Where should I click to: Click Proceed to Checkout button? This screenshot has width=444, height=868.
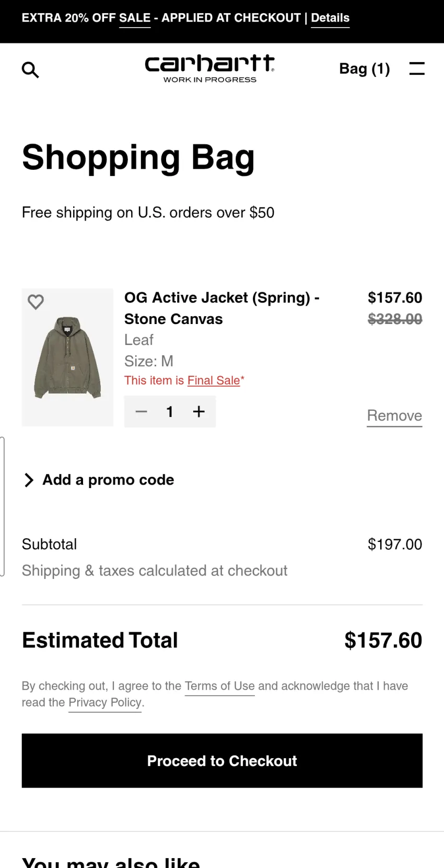point(222,761)
